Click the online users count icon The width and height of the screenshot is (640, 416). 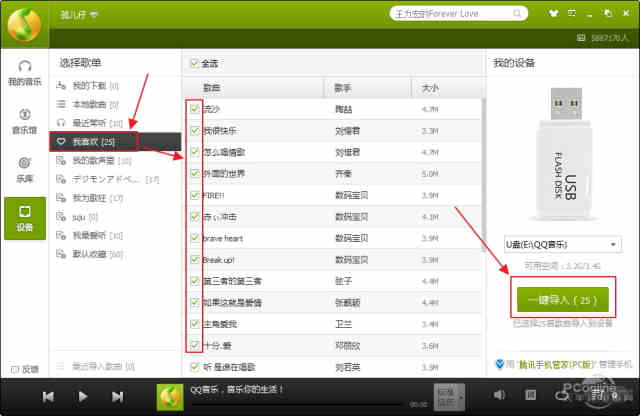coord(581,38)
